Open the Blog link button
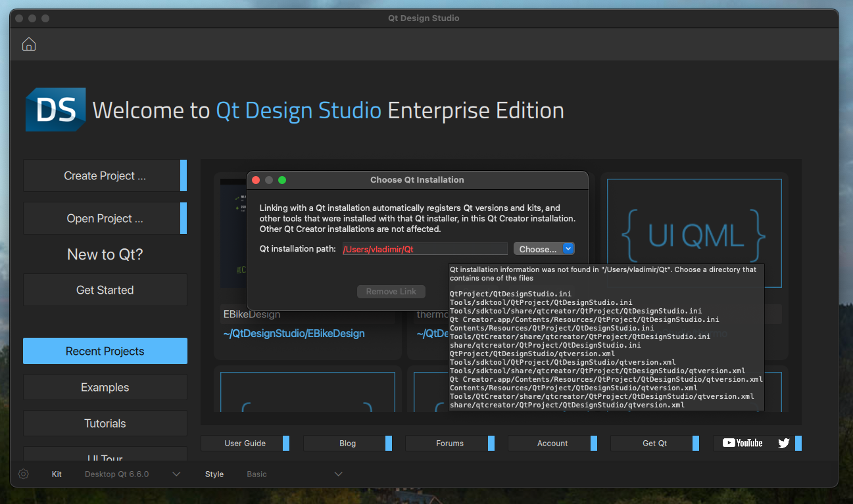This screenshot has width=853, height=504. tap(348, 443)
